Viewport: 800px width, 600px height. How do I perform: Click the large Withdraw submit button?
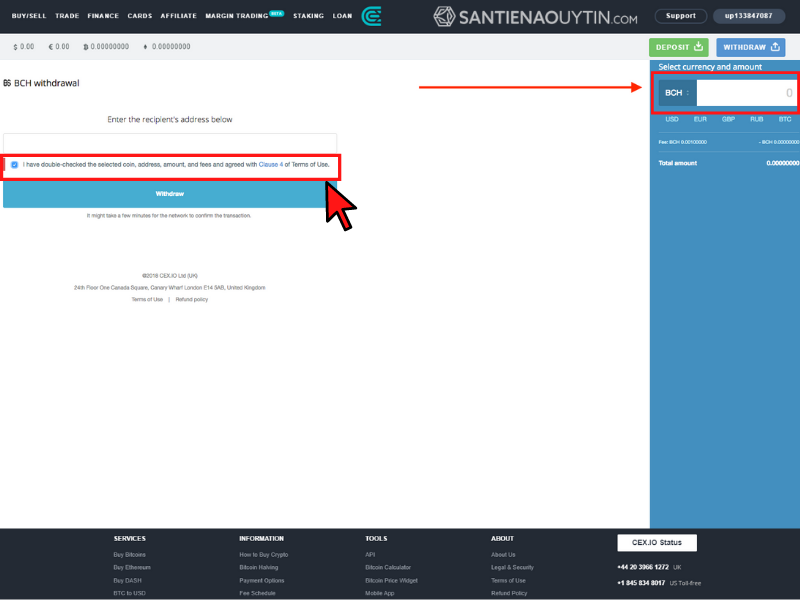click(x=169, y=194)
